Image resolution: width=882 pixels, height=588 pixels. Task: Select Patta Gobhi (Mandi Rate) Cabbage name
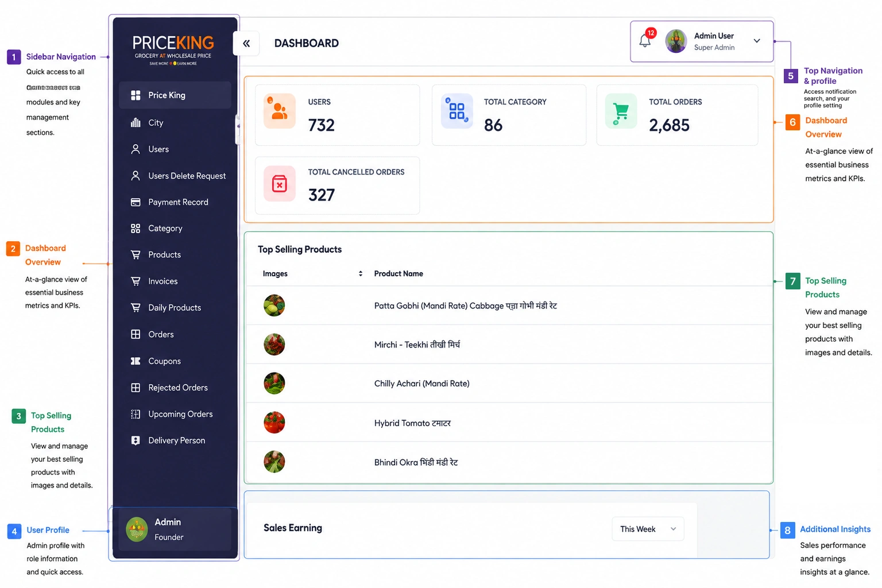(x=466, y=305)
